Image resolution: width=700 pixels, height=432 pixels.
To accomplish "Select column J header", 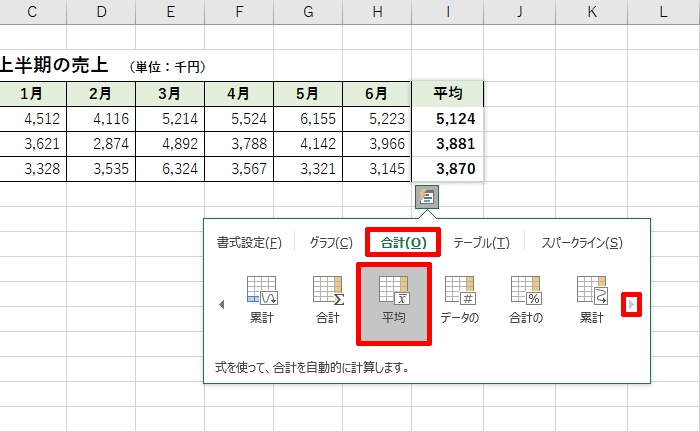I will [x=520, y=12].
